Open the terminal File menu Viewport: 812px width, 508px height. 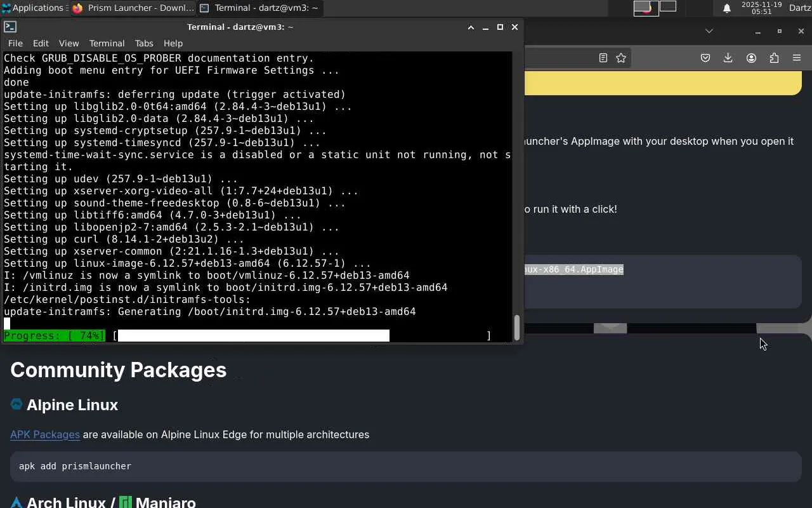pos(15,43)
